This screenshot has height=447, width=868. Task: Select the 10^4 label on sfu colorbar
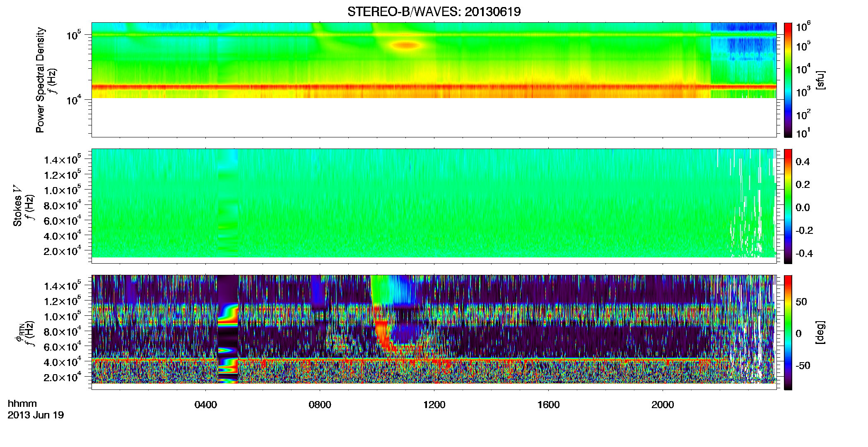803,69
